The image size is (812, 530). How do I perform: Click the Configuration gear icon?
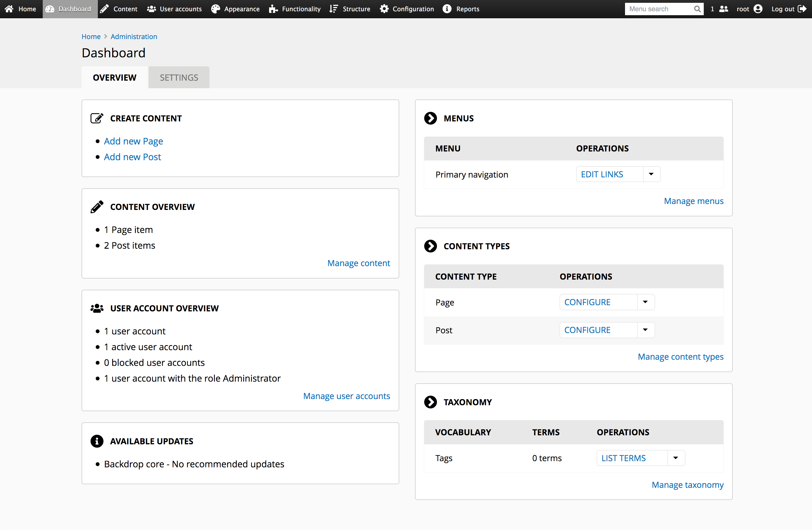384,9
